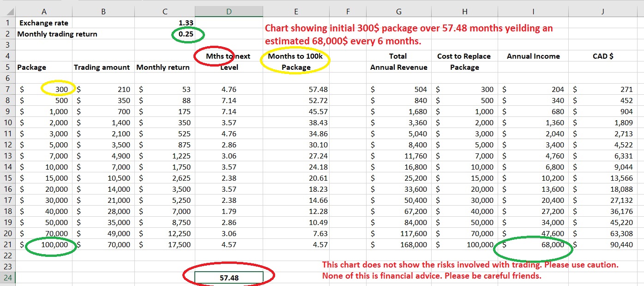The image size is (644, 286).
Task: Click monthly return cell 5,250
Action: [x=164, y=200]
